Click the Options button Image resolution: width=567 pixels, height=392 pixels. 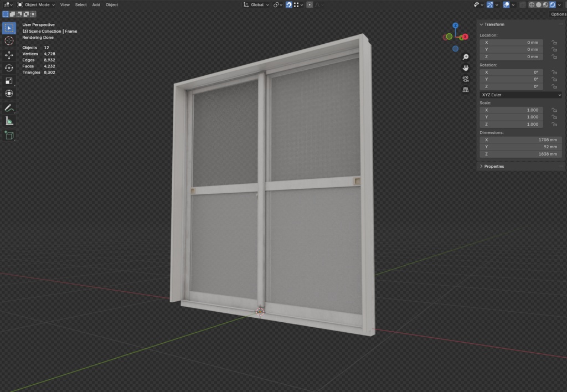pos(558,14)
